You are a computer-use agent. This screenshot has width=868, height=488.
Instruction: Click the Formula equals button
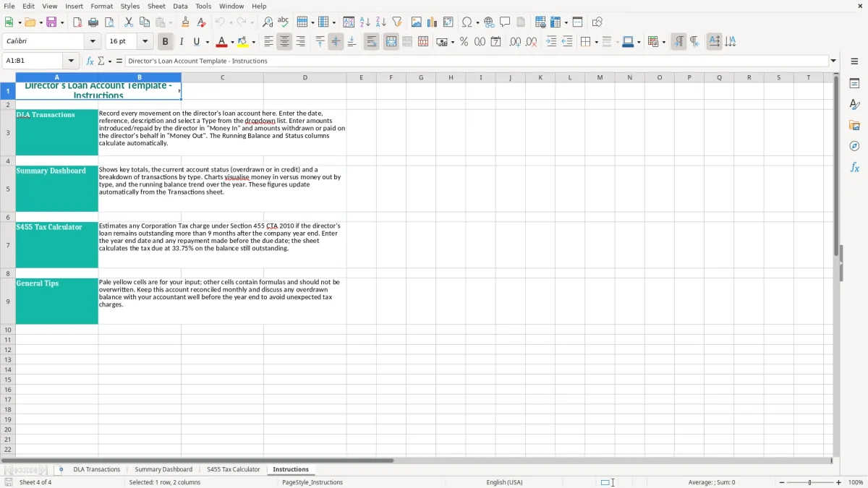(x=119, y=61)
